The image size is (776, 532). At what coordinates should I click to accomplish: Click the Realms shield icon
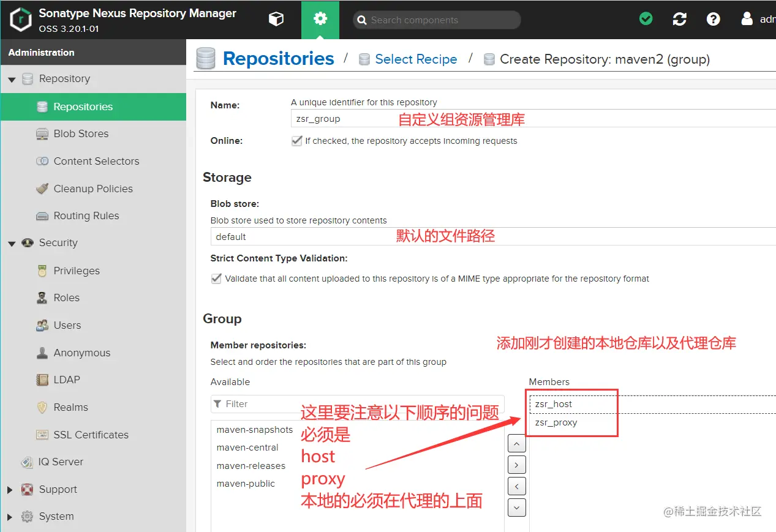tap(42, 407)
